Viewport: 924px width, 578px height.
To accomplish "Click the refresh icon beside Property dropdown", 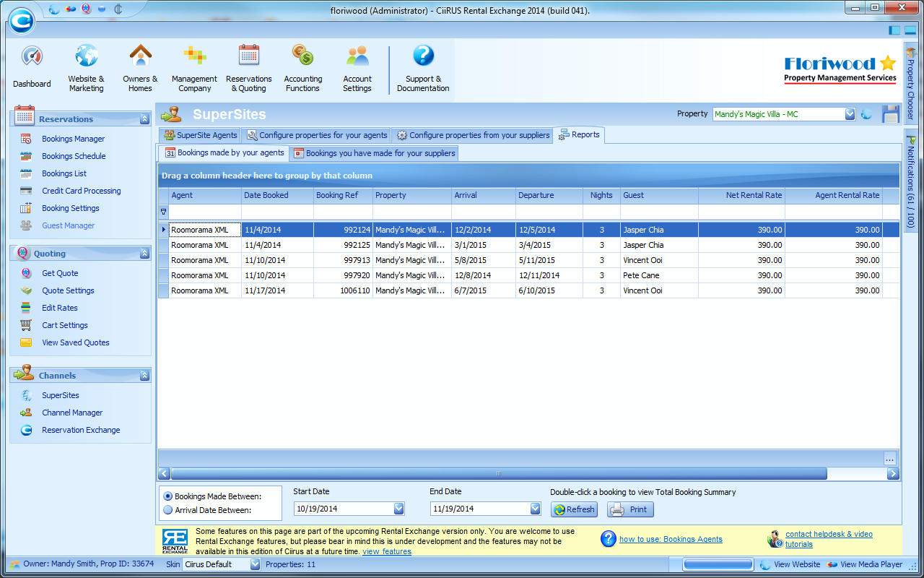I will [x=866, y=114].
